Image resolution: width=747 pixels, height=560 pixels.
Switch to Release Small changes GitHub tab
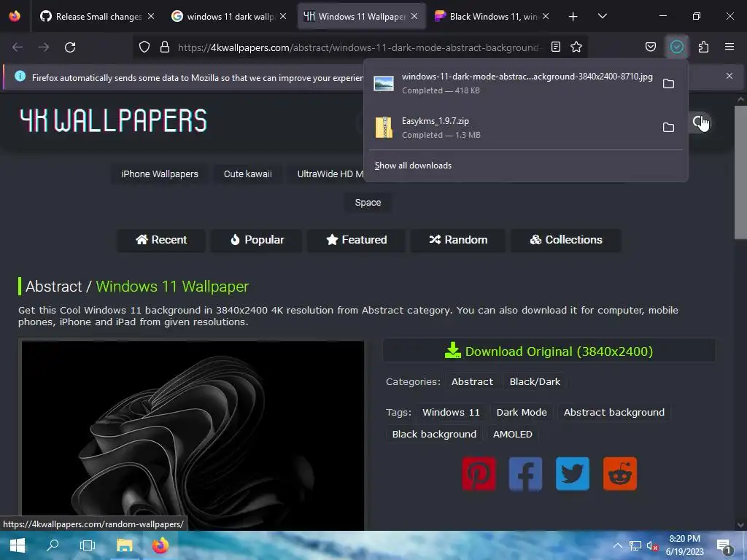pyautogui.click(x=98, y=17)
